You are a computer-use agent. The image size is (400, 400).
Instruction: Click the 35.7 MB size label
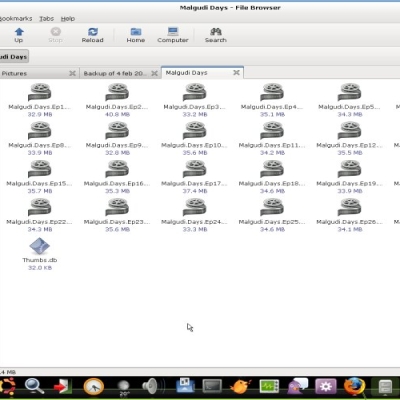[x=40, y=191]
